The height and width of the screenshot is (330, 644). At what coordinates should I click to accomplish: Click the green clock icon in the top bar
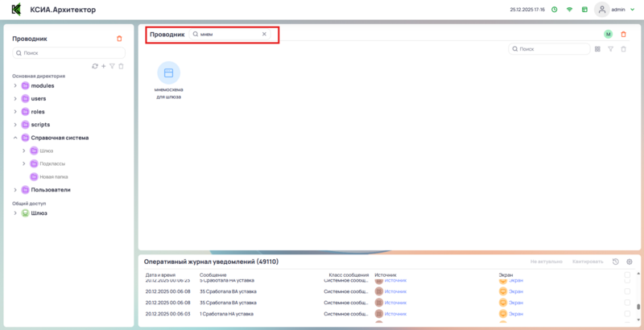tap(554, 10)
